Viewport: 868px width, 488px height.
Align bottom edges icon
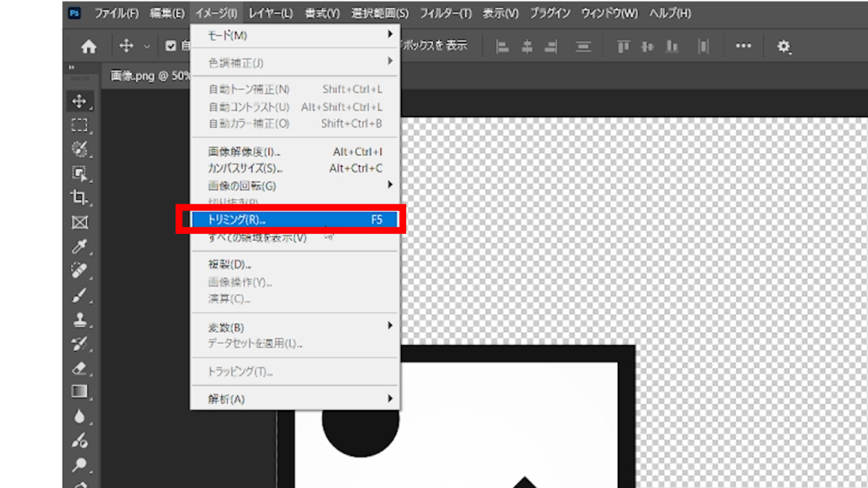click(672, 47)
